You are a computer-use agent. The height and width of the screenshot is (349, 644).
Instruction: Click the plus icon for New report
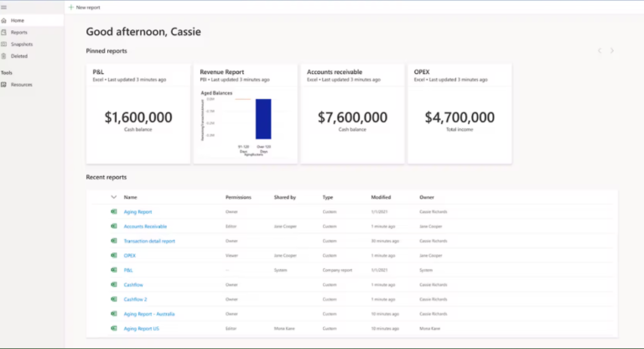point(70,7)
